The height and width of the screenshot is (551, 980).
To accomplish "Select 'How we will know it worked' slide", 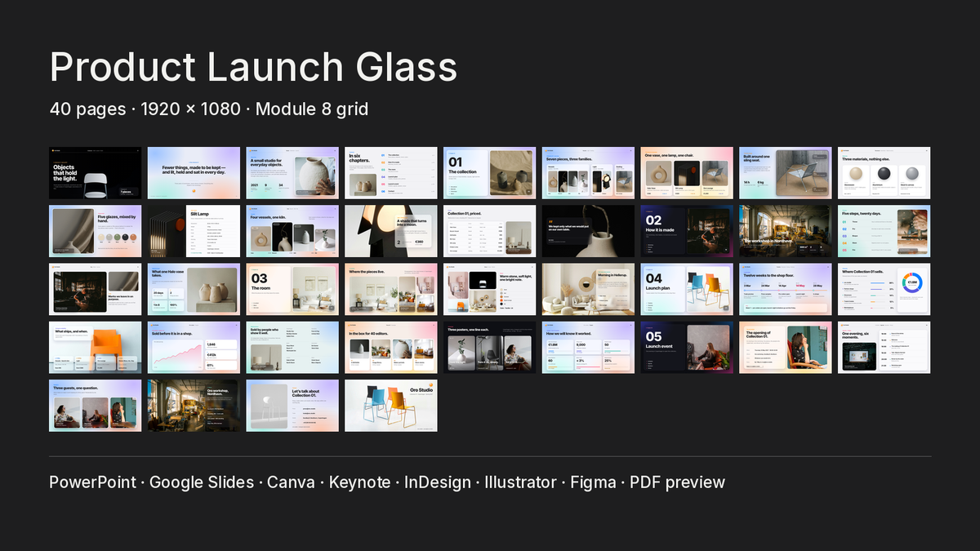I will pyautogui.click(x=588, y=347).
